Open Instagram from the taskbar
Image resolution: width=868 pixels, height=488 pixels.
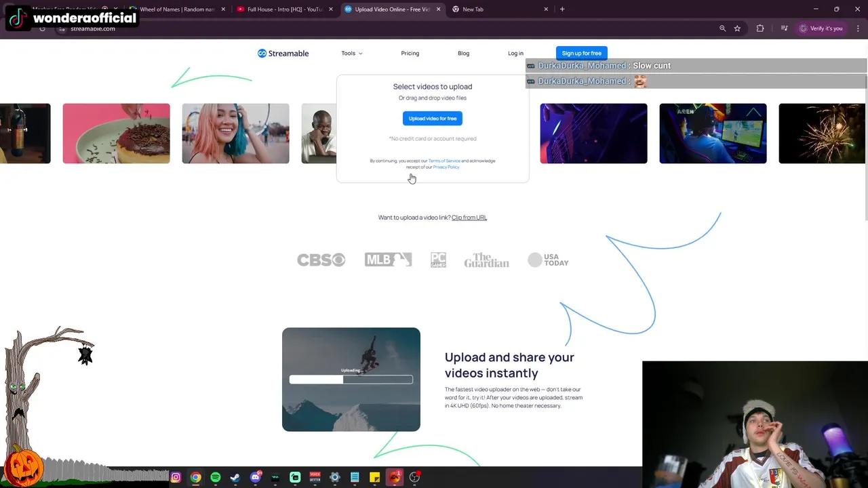point(176,477)
